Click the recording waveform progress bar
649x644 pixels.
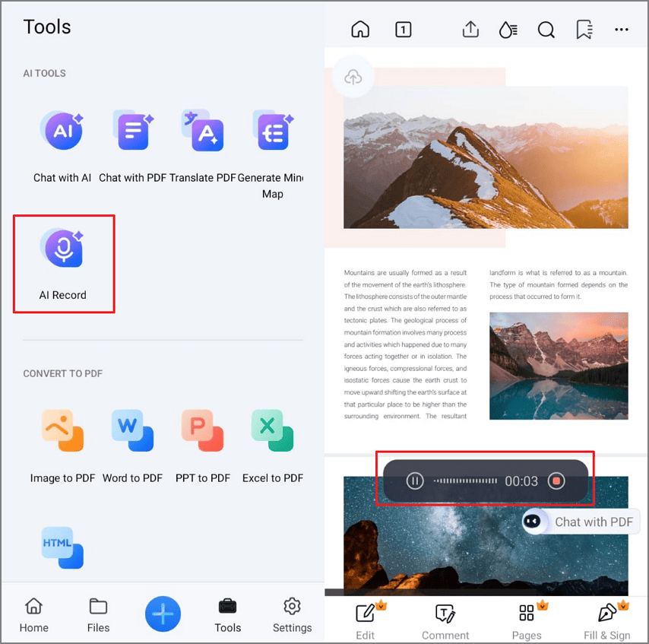click(465, 481)
